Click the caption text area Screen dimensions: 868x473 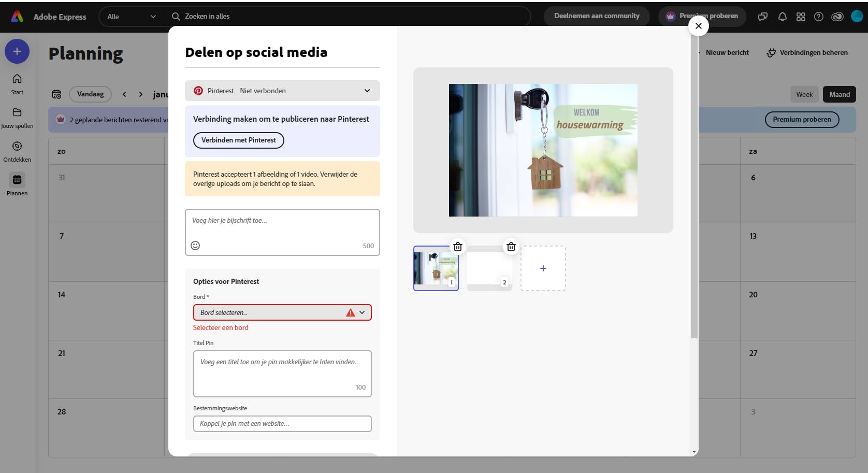tap(282, 232)
